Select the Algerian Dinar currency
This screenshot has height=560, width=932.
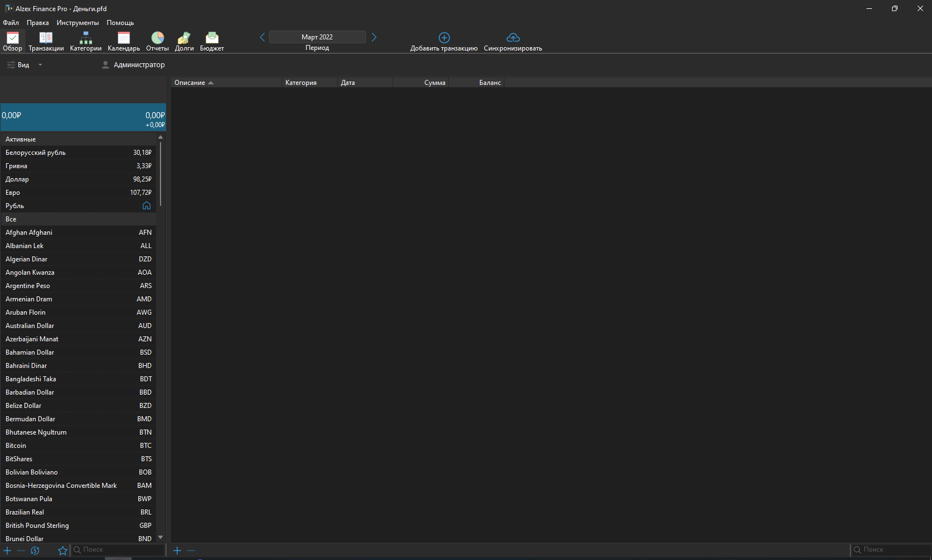click(x=78, y=259)
